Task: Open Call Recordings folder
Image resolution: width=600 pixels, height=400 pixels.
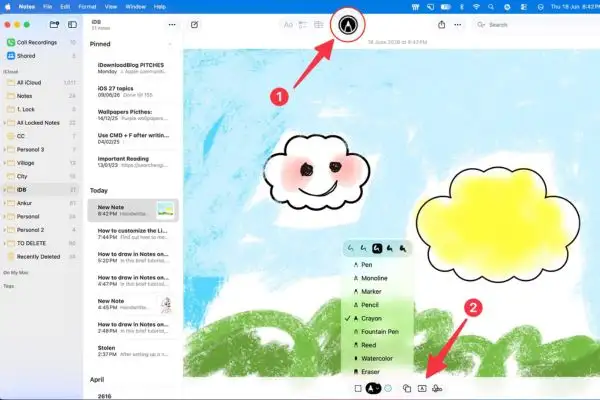Action: [x=41, y=42]
